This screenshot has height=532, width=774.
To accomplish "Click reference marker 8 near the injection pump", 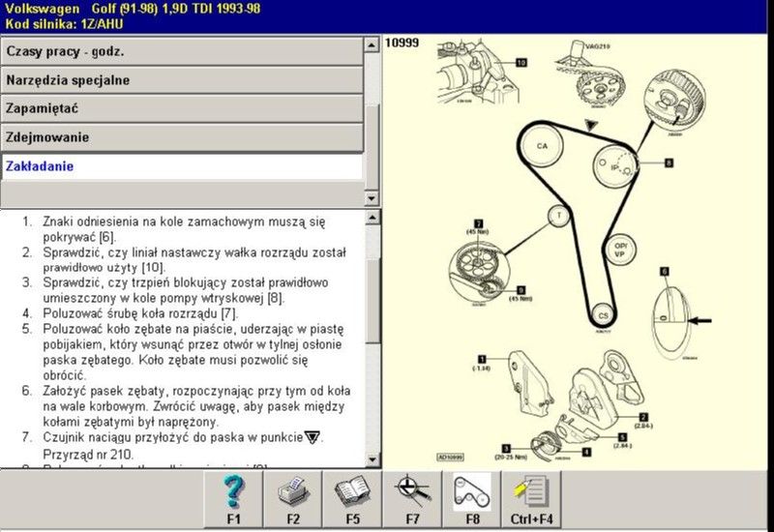I will [669, 163].
